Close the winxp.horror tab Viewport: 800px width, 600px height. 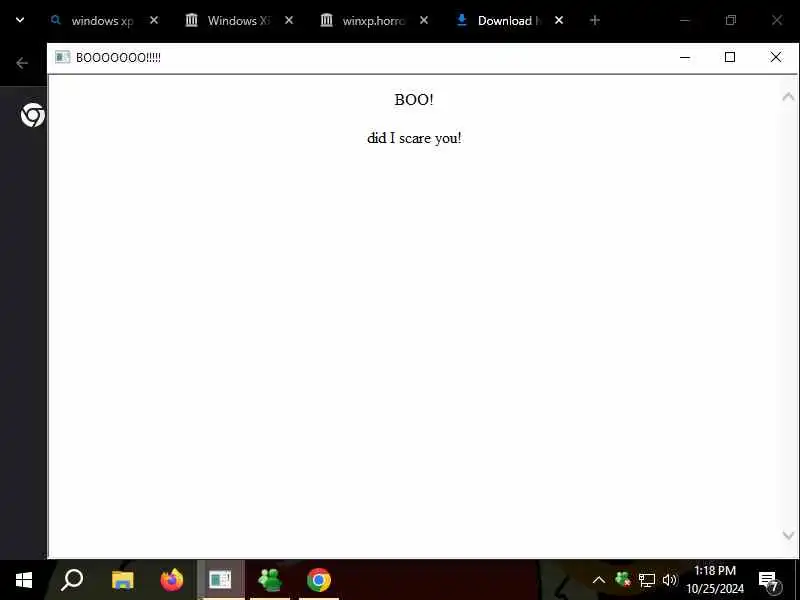coord(424,20)
